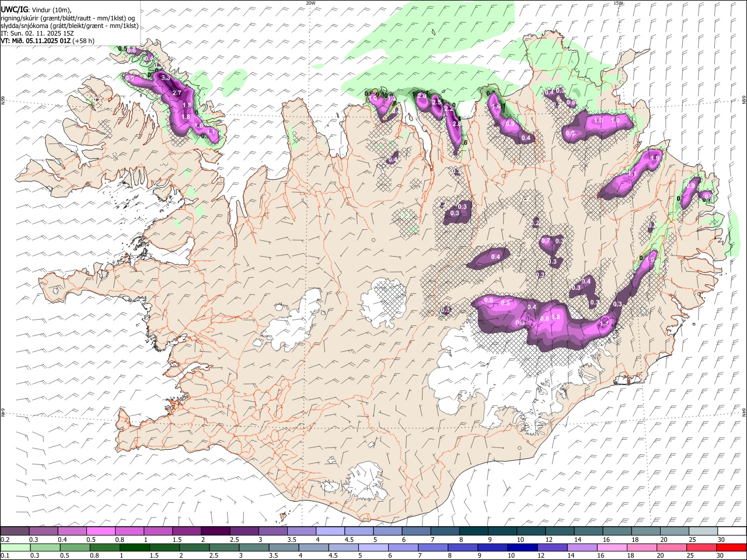Click the 20W longitude label

click(x=310, y=3)
